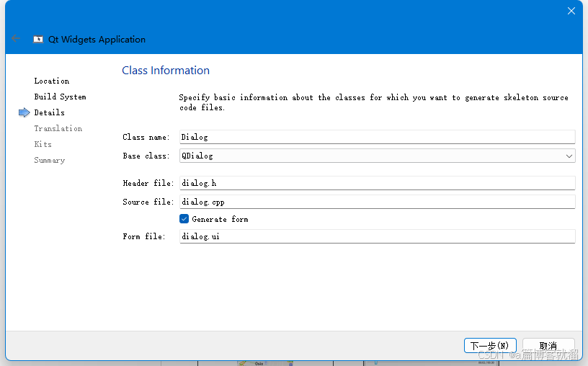Click the blue arrow beside Details
Viewport: 588px width, 366px height.
coord(24,112)
